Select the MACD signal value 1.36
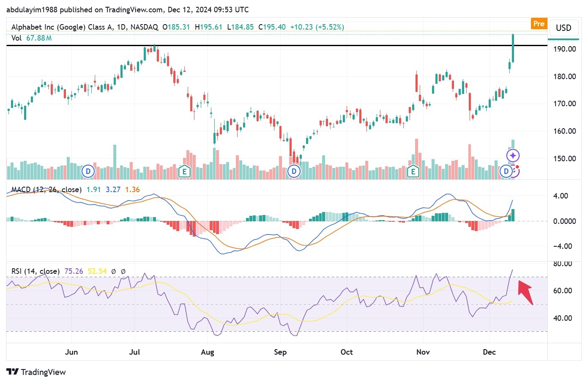Viewport: 588px width, 383px height. coord(132,190)
